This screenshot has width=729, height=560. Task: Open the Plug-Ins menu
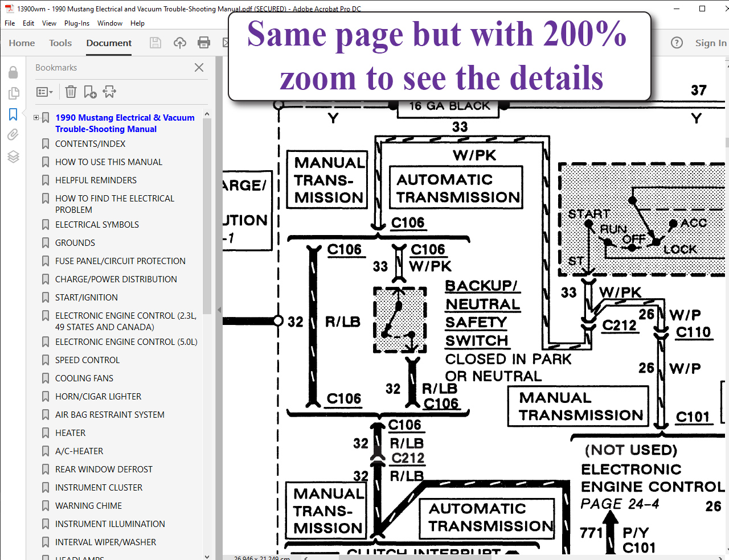(77, 23)
